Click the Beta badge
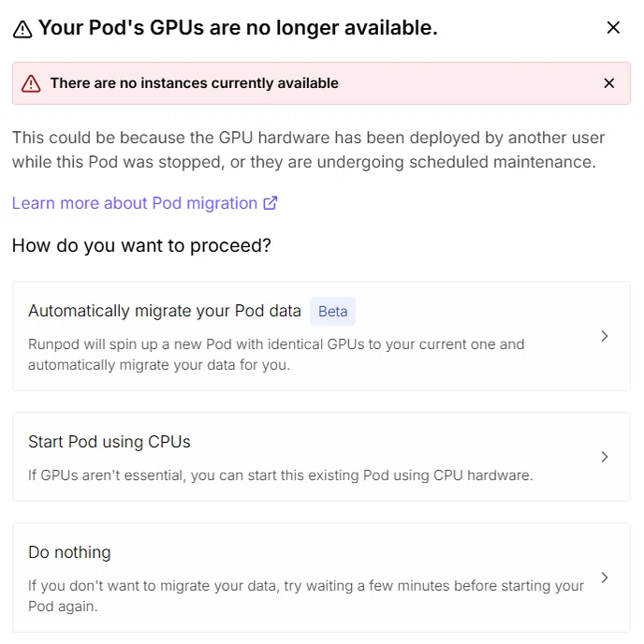644x644 pixels. (x=332, y=312)
